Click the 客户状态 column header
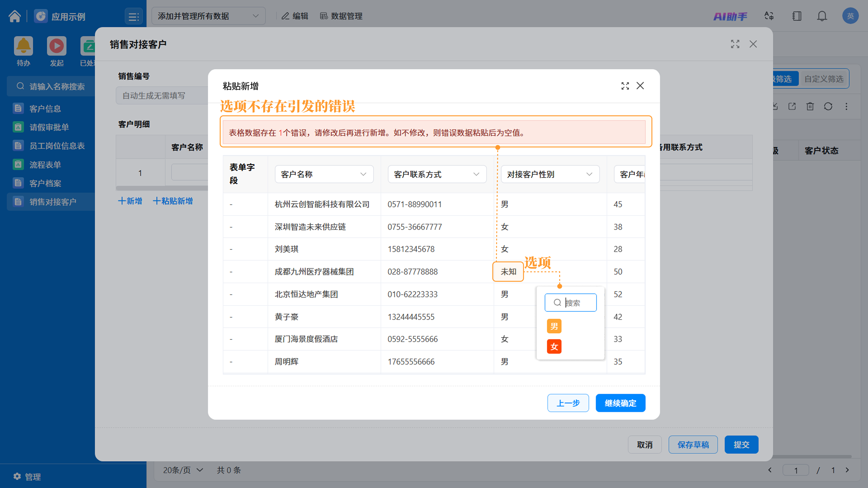The height and width of the screenshot is (488, 868). click(x=821, y=150)
